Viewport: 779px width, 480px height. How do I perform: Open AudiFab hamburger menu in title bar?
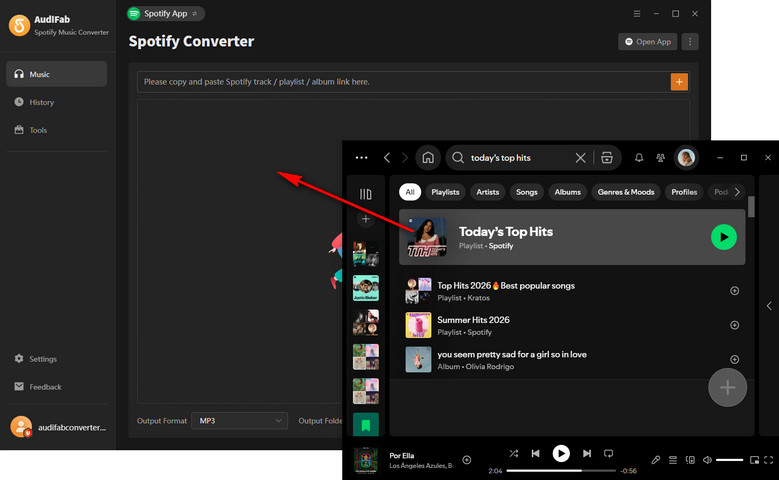(637, 14)
